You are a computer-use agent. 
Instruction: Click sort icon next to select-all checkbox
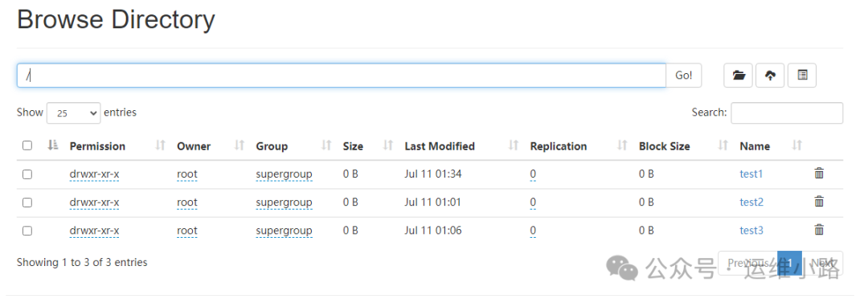pyautogui.click(x=53, y=145)
